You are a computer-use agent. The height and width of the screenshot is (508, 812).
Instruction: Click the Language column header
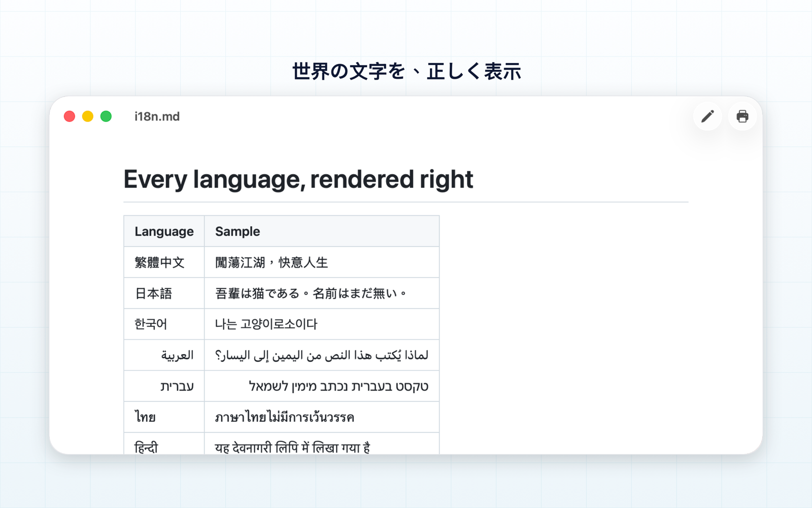[164, 231]
